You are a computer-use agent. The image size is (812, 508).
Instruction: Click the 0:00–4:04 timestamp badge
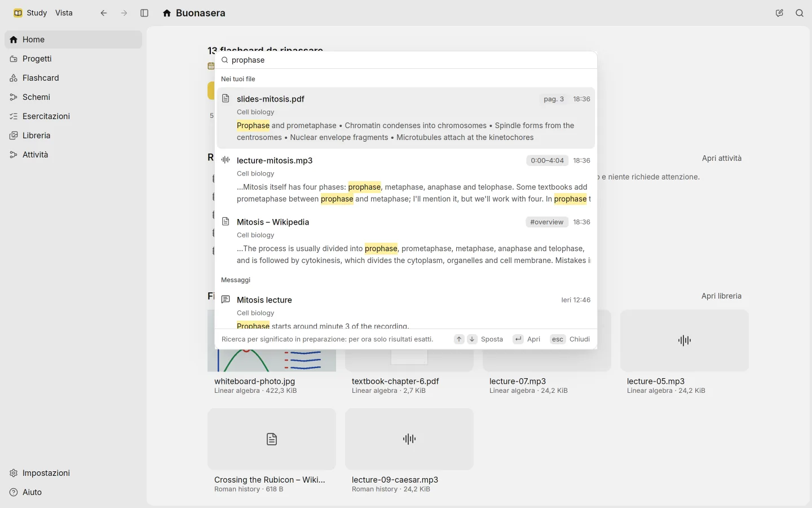547,160
